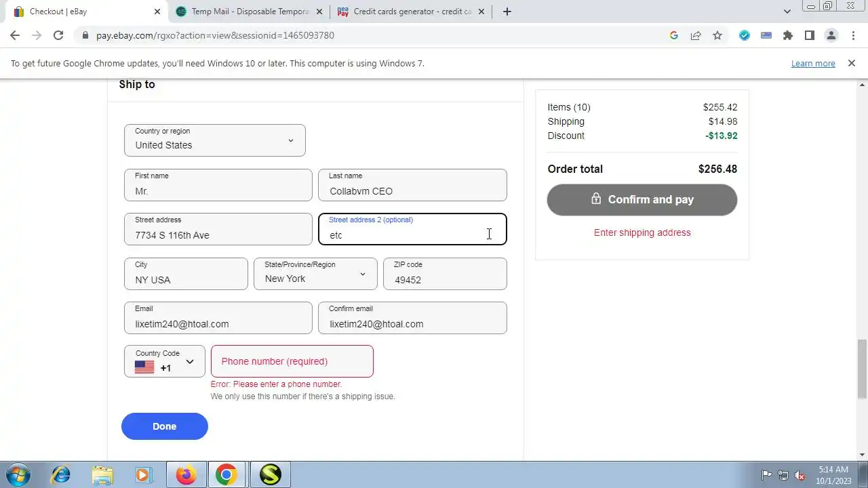This screenshot has width=868, height=488.
Task: Select the Chrome taskbar icon
Action: [226, 474]
